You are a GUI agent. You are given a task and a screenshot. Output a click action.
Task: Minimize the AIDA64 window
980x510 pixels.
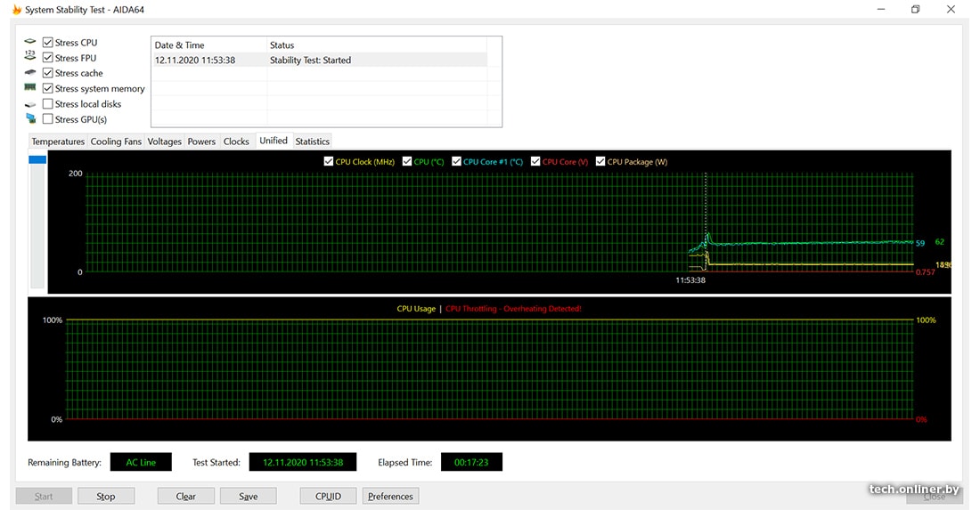pyautogui.click(x=881, y=10)
